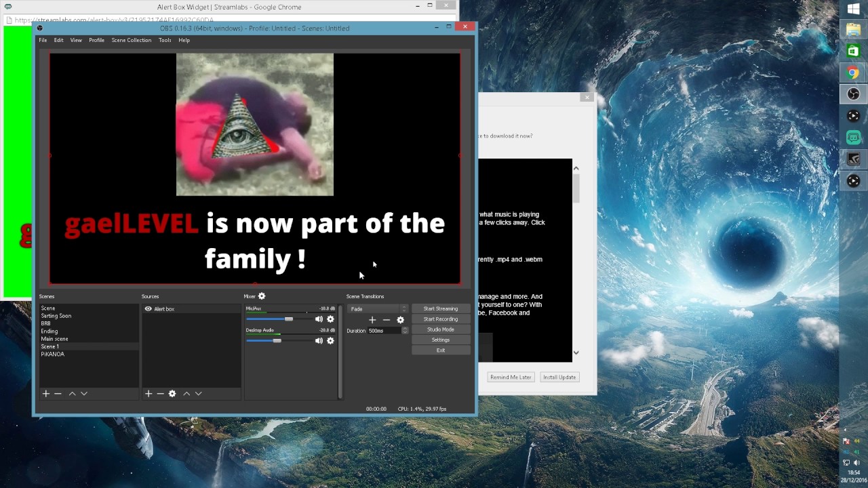Open the Windows Start button
Screen dimensions: 868x488
tap(854, 9)
